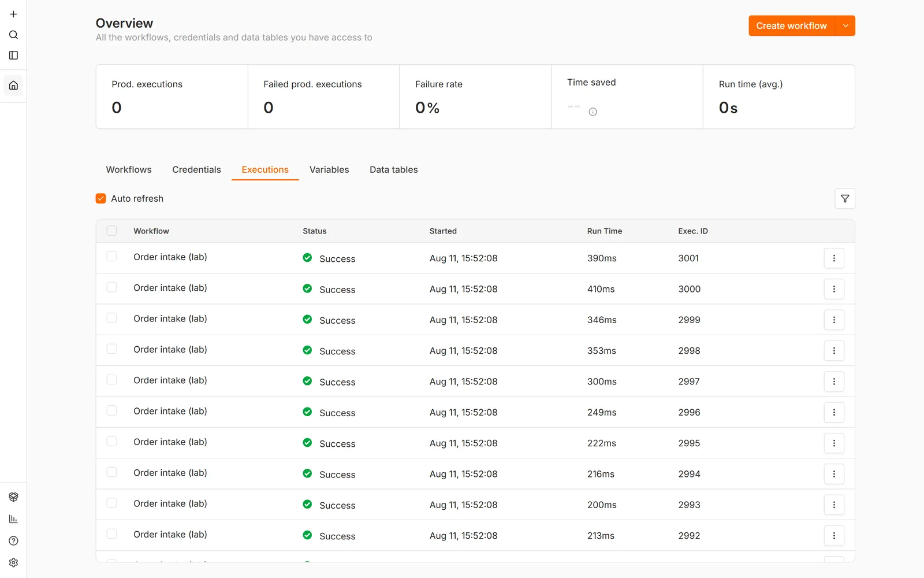Open the Failed prod. executions stat card
The width and height of the screenshot is (924, 578).
(x=323, y=97)
